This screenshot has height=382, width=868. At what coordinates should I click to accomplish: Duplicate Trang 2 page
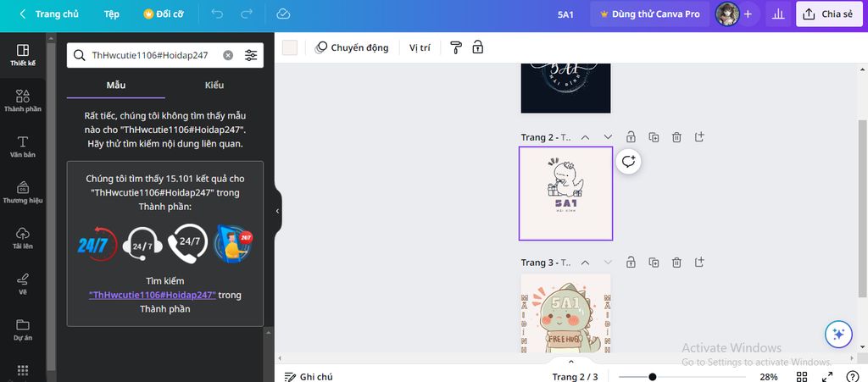654,137
